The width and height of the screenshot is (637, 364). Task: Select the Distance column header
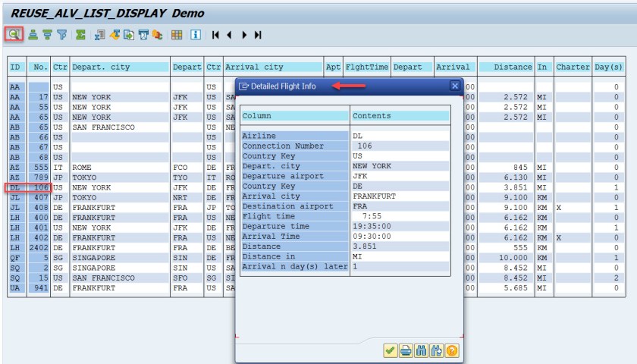[505, 67]
